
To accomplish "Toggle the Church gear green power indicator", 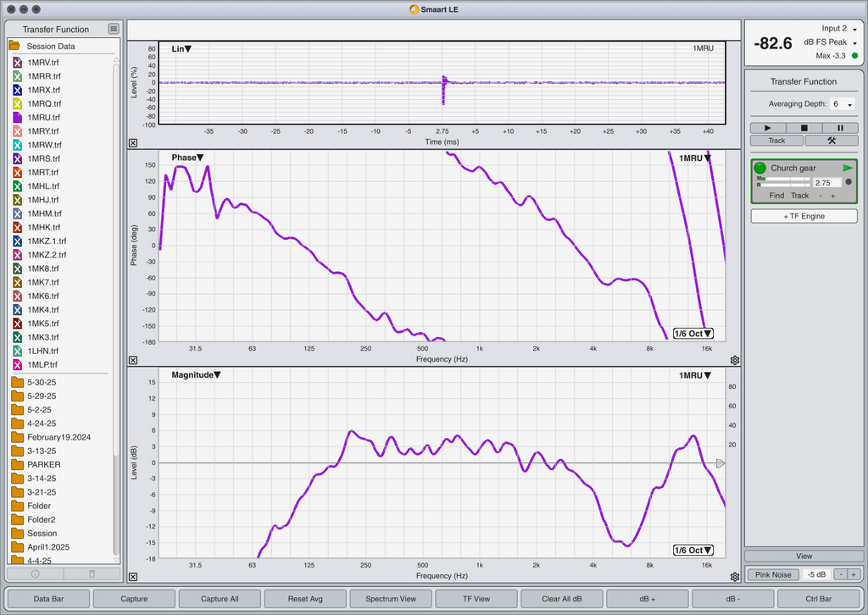I will click(760, 168).
